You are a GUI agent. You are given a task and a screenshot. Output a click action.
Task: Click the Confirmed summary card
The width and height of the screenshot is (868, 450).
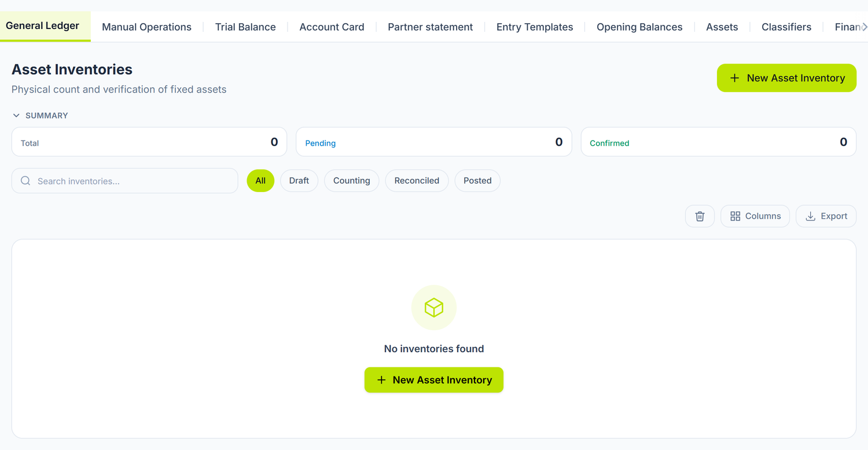tap(718, 142)
